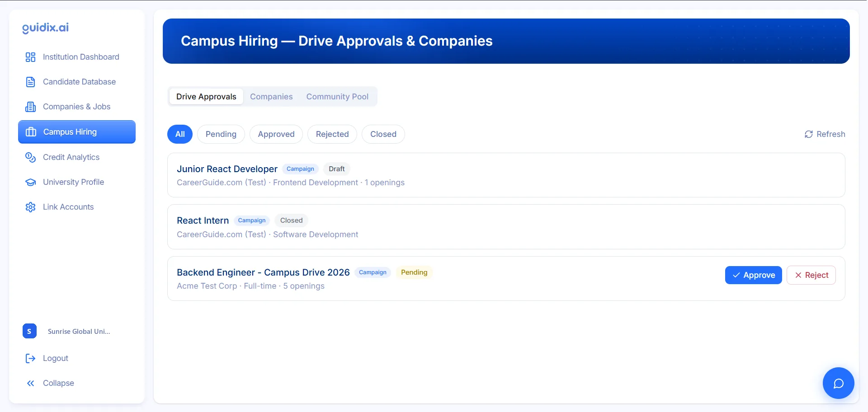The height and width of the screenshot is (412, 868).
Task: Click 'CareerGuide.com (Test) · Software Development' text
Action: pyautogui.click(x=267, y=234)
